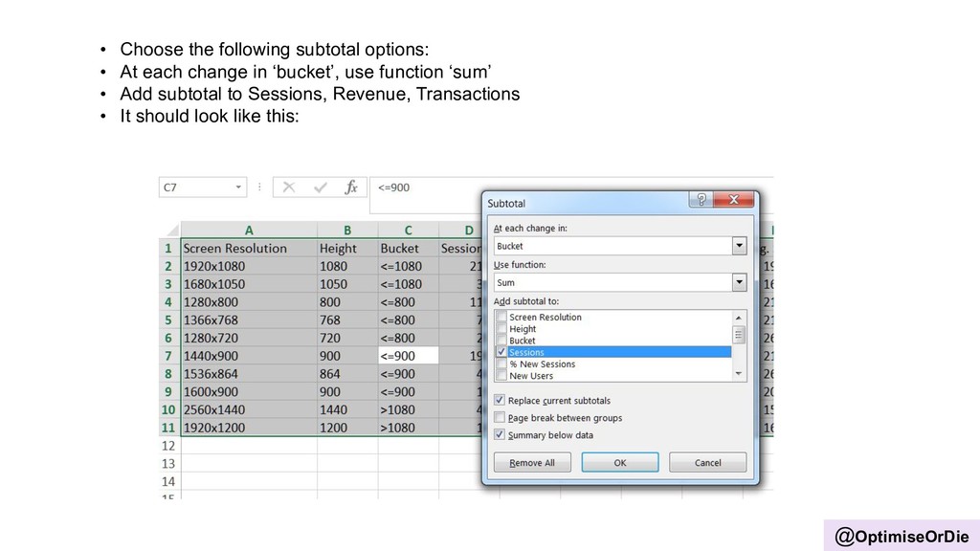Click the OK button
The image size is (980, 551).
click(x=620, y=462)
